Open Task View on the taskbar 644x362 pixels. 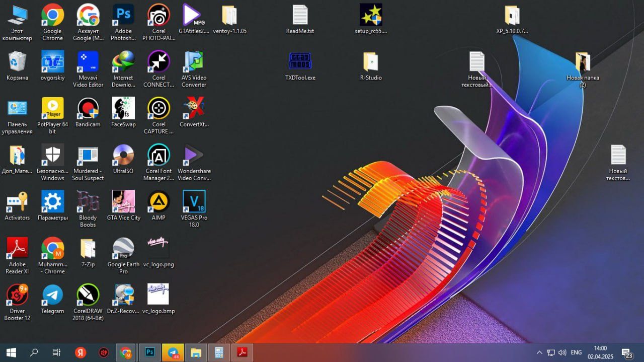pyautogui.click(x=57, y=352)
